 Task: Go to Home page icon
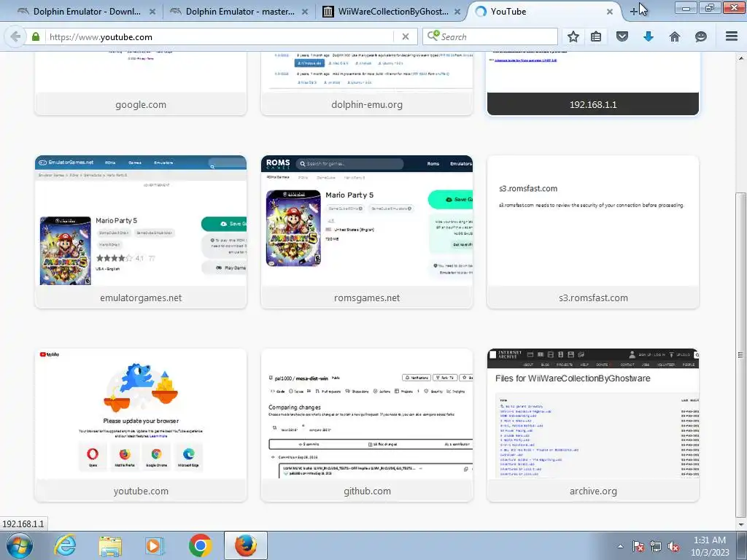(x=675, y=36)
